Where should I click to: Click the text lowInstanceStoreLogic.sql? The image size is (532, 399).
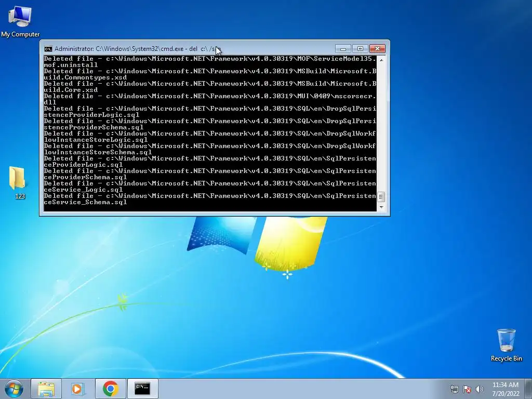tap(96, 140)
